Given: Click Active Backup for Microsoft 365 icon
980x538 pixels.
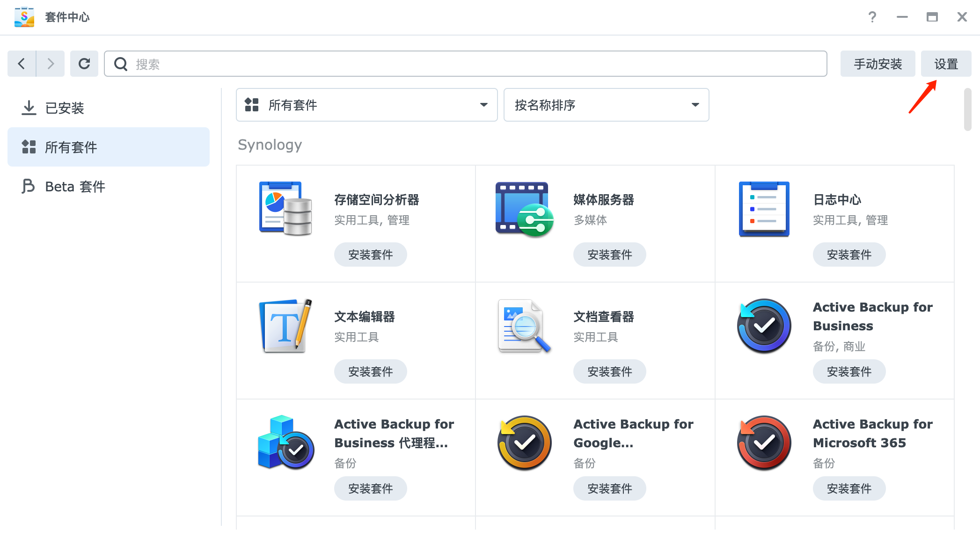Looking at the screenshot, I should [764, 443].
